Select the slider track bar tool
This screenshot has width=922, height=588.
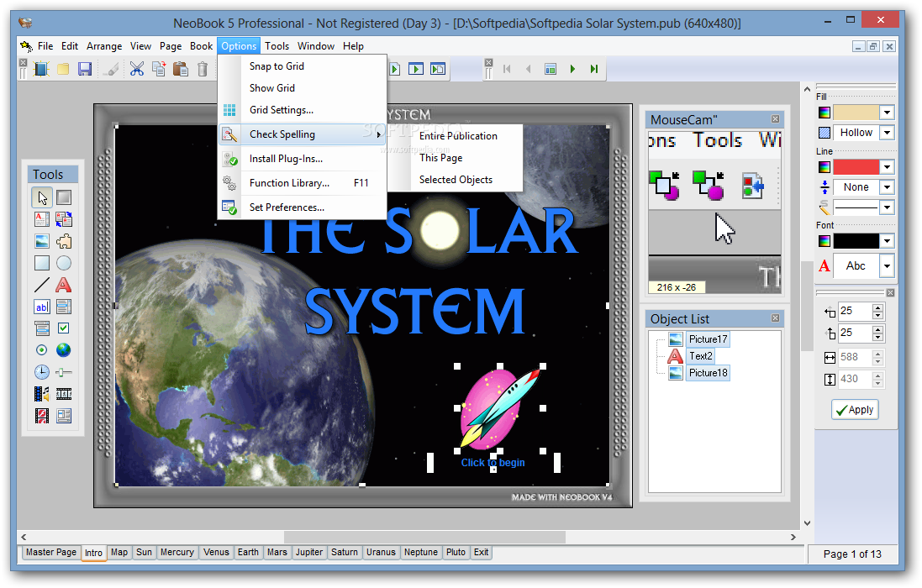click(x=64, y=372)
